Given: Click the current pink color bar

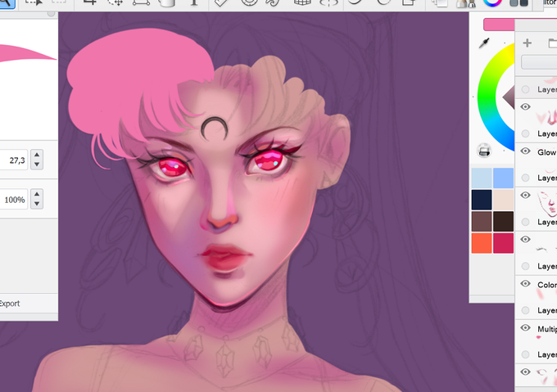Looking at the screenshot, I should [x=499, y=25].
